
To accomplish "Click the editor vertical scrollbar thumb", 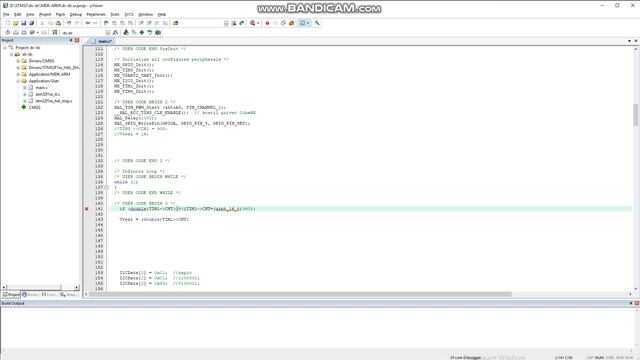I will point(636,115).
